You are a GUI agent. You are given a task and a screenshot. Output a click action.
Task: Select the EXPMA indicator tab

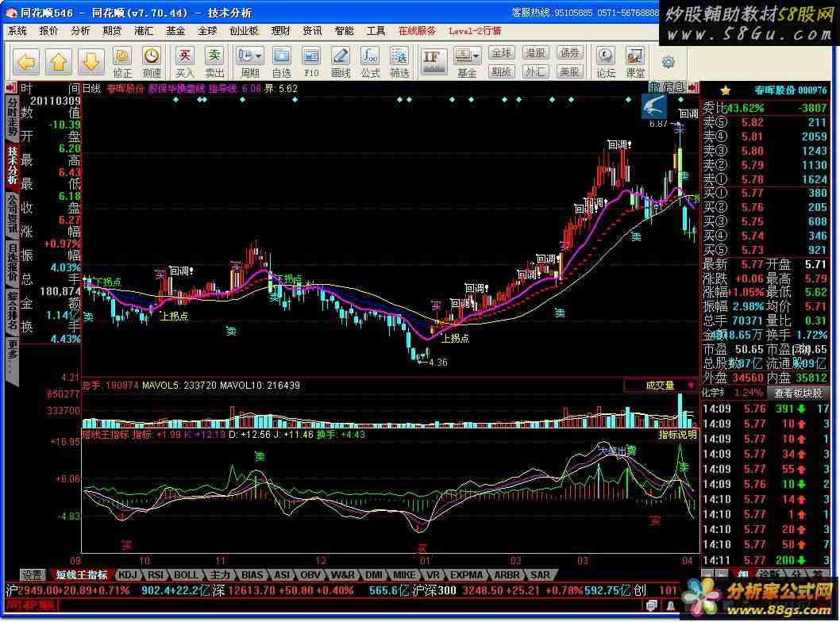click(466, 575)
